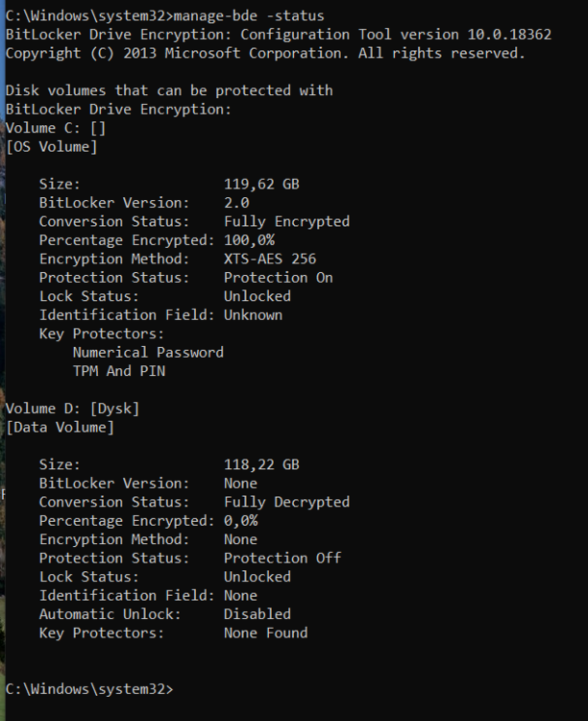Click the '[OS Volume]' label
This screenshot has height=721, width=588.
[52, 147]
